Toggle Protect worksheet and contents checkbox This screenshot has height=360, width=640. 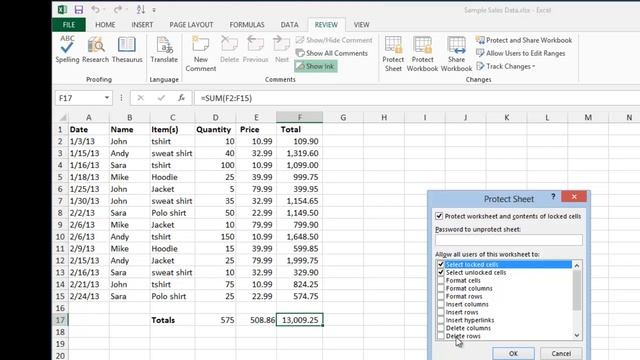click(x=439, y=216)
